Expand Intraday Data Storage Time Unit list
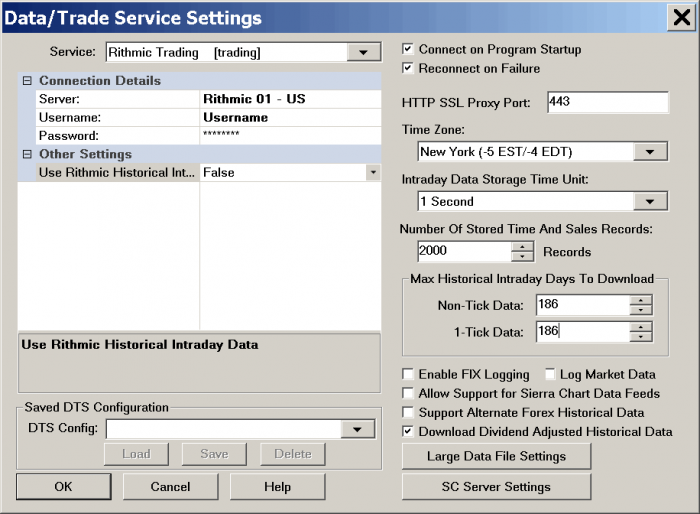The width and height of the screenshot is (700, 514). coord(651,202)
